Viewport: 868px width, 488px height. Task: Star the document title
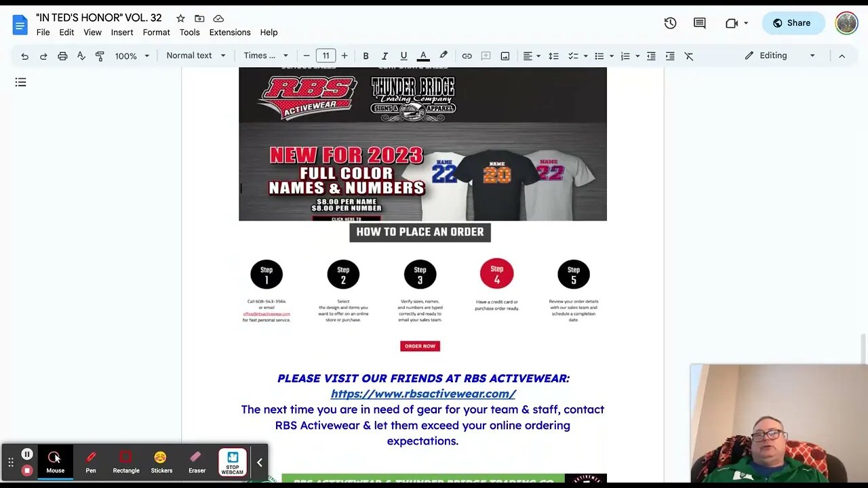(x=180, y=18)
